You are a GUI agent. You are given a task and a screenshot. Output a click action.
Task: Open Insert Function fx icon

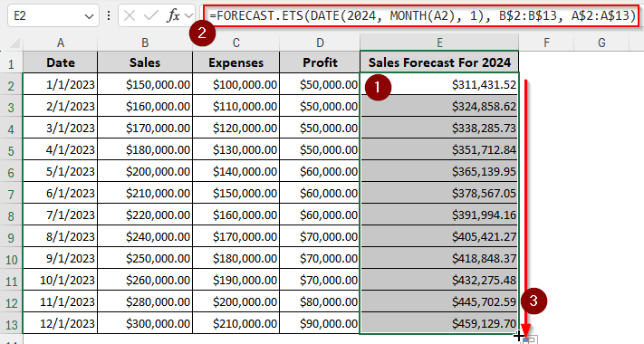(173, 15)
